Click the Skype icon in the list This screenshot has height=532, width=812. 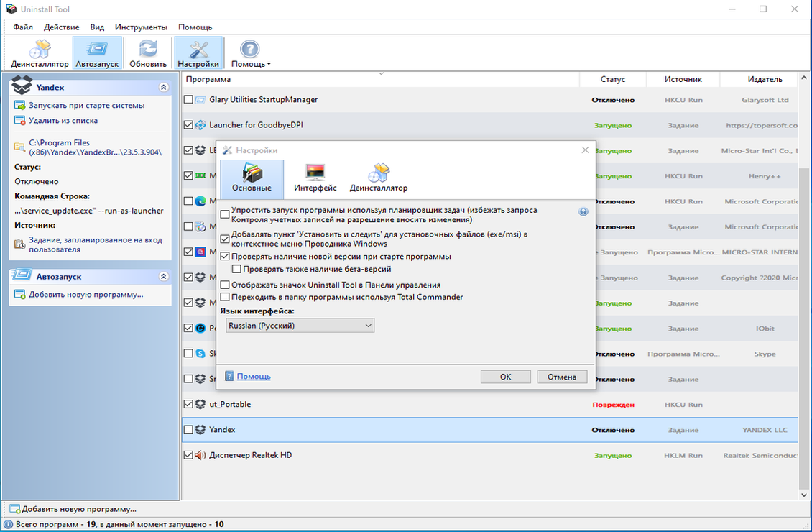200,353
